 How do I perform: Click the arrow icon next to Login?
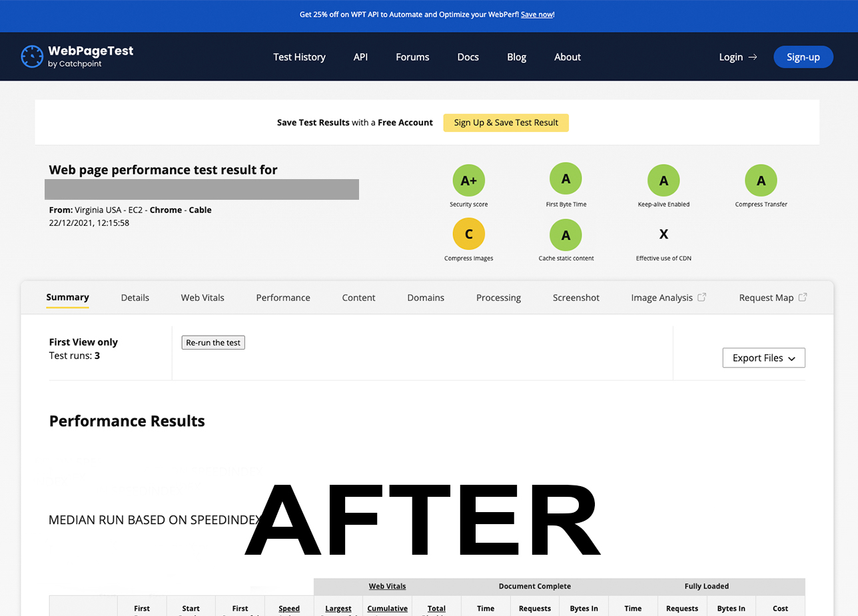753,57
